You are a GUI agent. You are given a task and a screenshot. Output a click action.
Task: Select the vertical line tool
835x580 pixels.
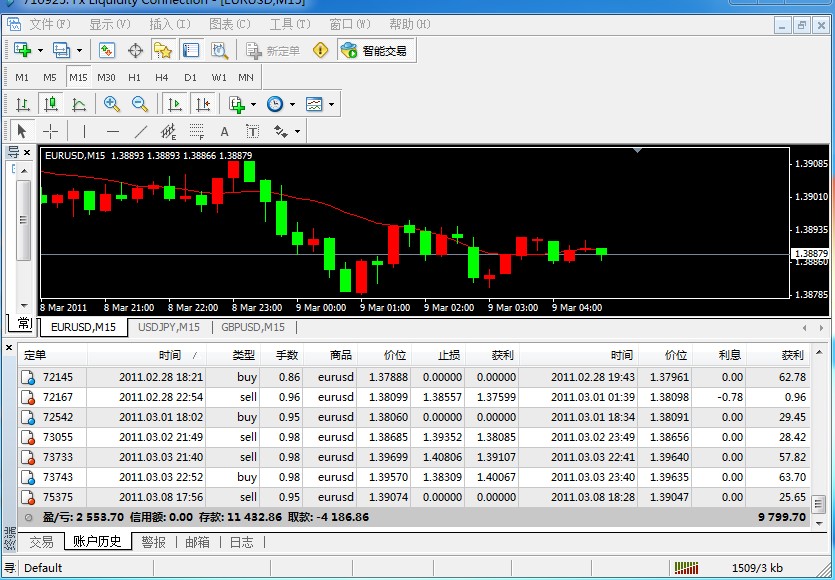click(x=84, y=131)
